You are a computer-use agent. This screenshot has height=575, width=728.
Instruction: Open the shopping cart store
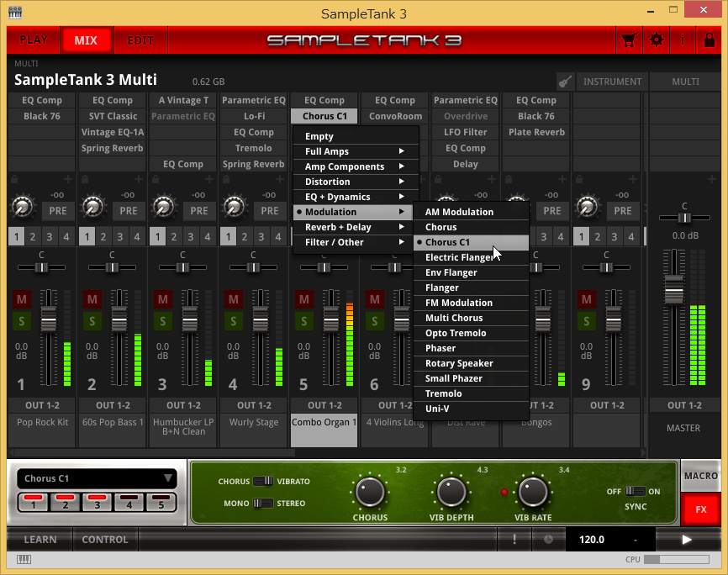629,40
